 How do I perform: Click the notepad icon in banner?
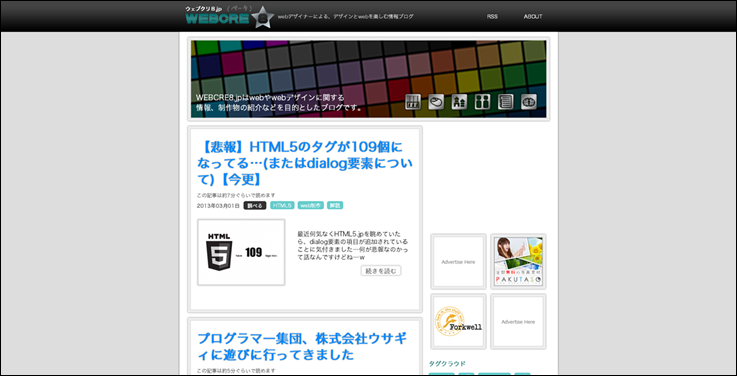505,102
